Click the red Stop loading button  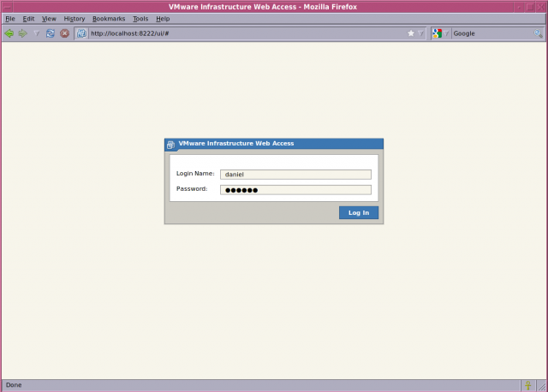pos(64,33)
